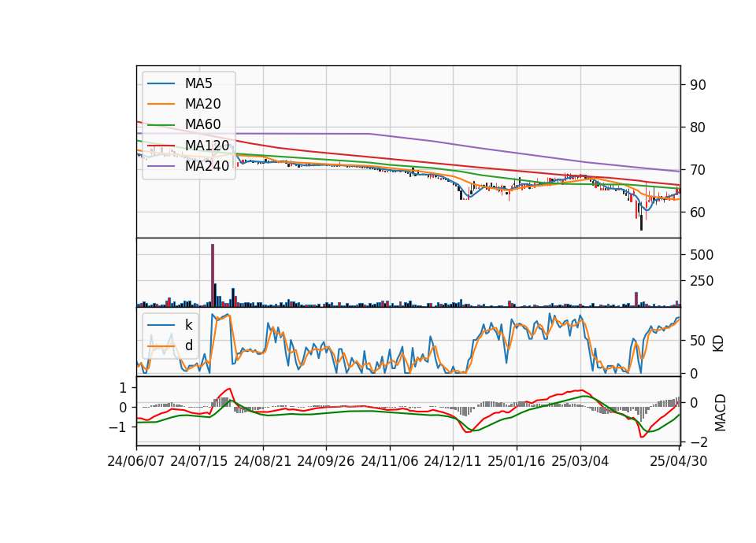Click the 25/03/04 date axis label
756x543 pixels.
click(580, 461)
